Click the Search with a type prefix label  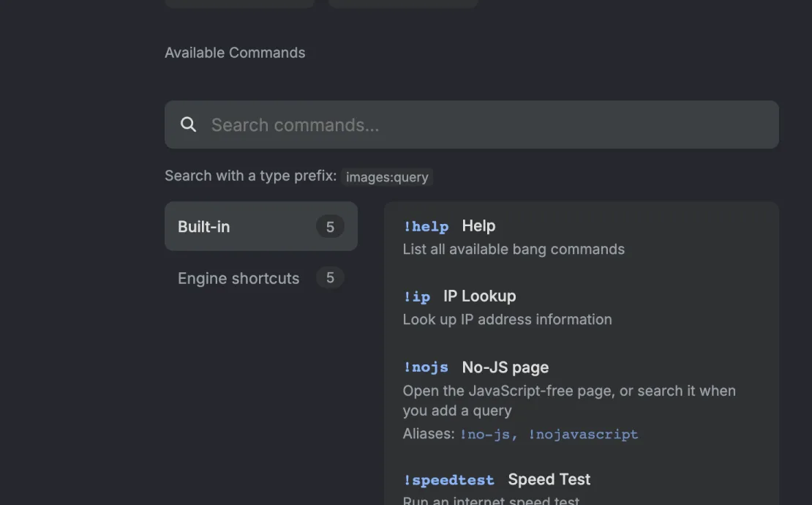click(251, 176)
